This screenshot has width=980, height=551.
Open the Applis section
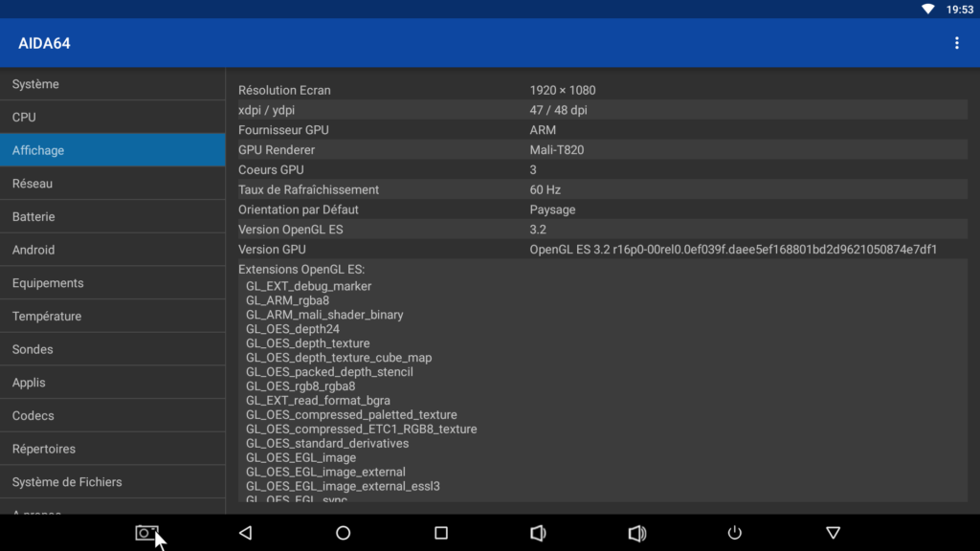click(113, 383)
